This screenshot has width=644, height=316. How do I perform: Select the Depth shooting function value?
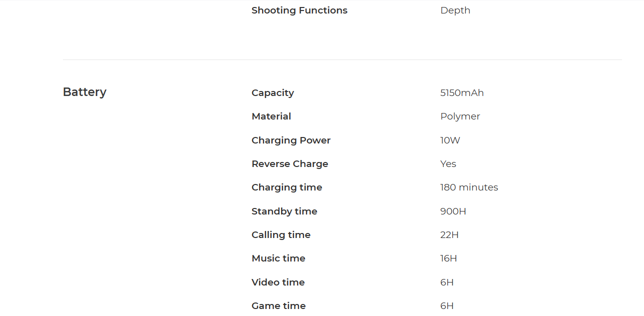click(455, 10)
